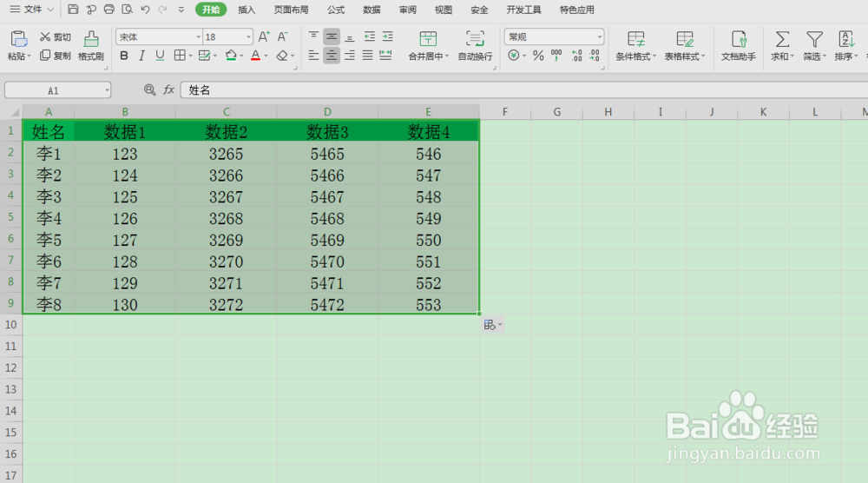Toggle top vertical alignment

click(x=313, y=37)
